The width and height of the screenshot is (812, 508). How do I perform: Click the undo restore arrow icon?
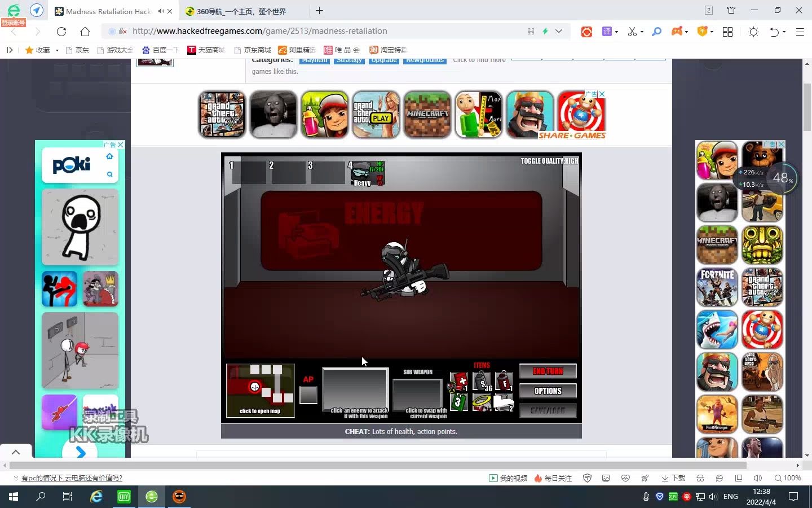774,32
